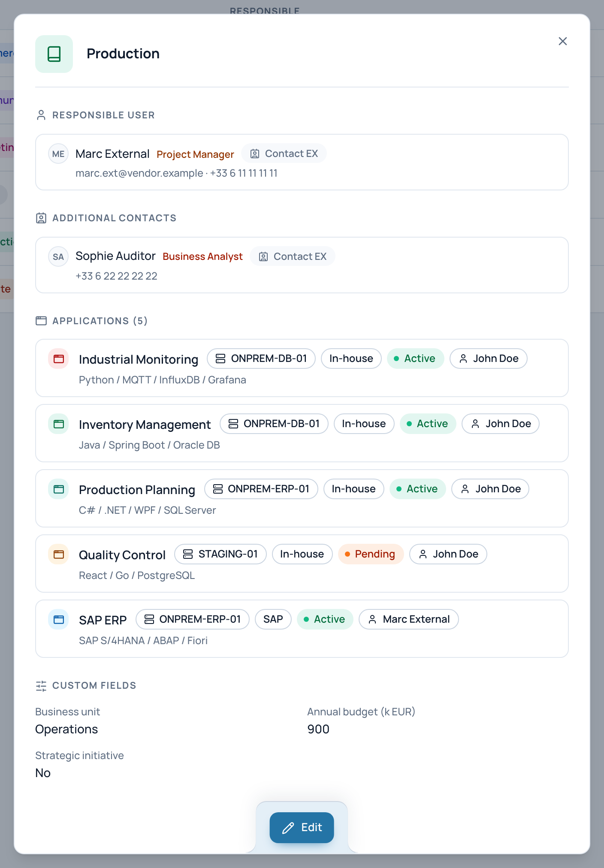Click Marc External's Contact EX badge
This screenshot has width=604, height=868.
click(284, 154)
